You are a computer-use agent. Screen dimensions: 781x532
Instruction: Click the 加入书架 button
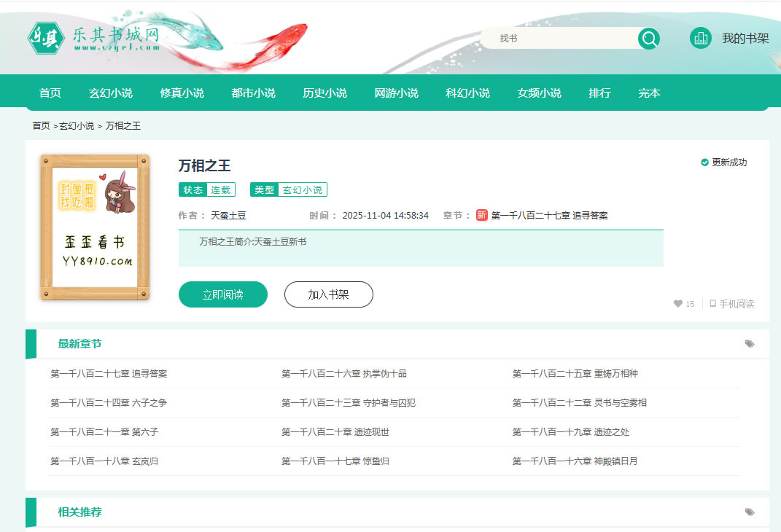[328, 294]
